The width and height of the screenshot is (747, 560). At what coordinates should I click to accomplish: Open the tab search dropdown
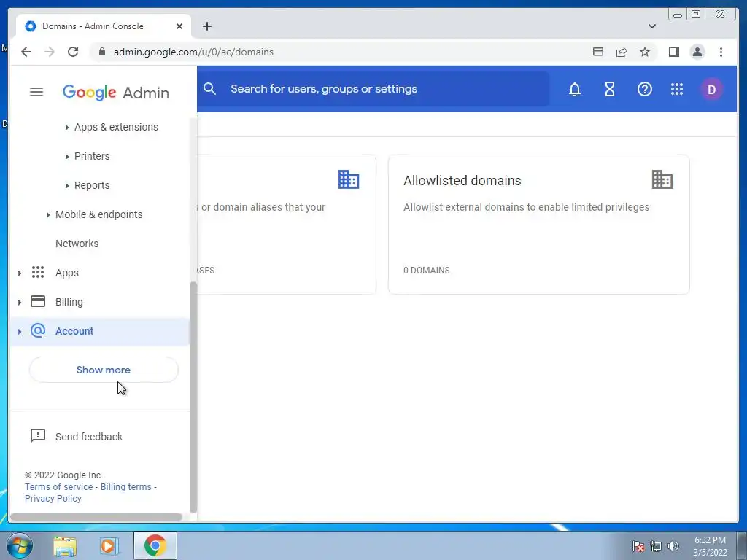pos(651,26)
